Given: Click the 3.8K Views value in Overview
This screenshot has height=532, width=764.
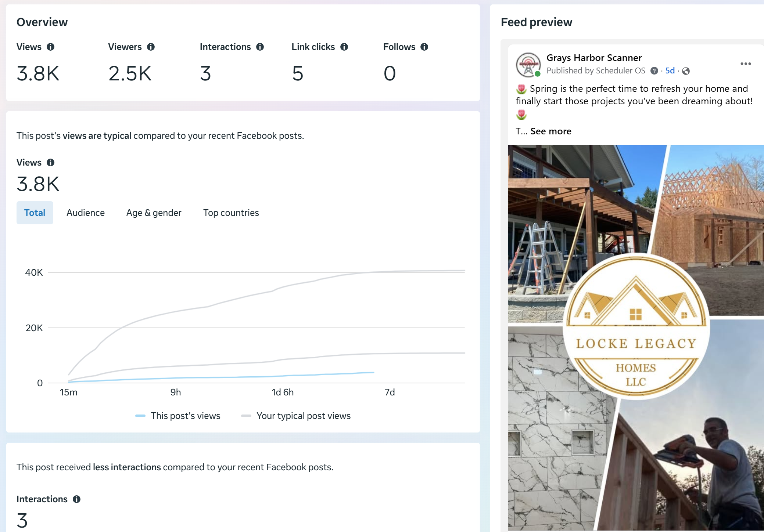Looking at the screenshot, I should coord(38,73).
